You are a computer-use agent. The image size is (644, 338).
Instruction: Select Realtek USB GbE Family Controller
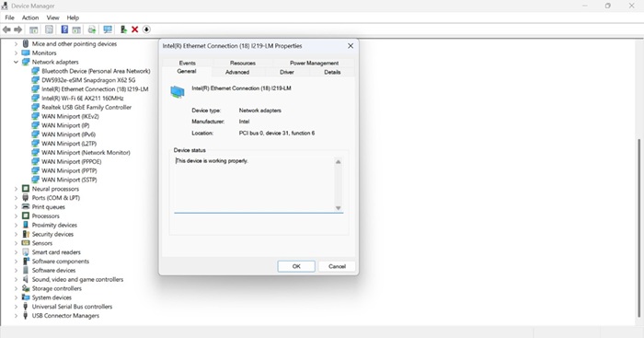[86, 107]
